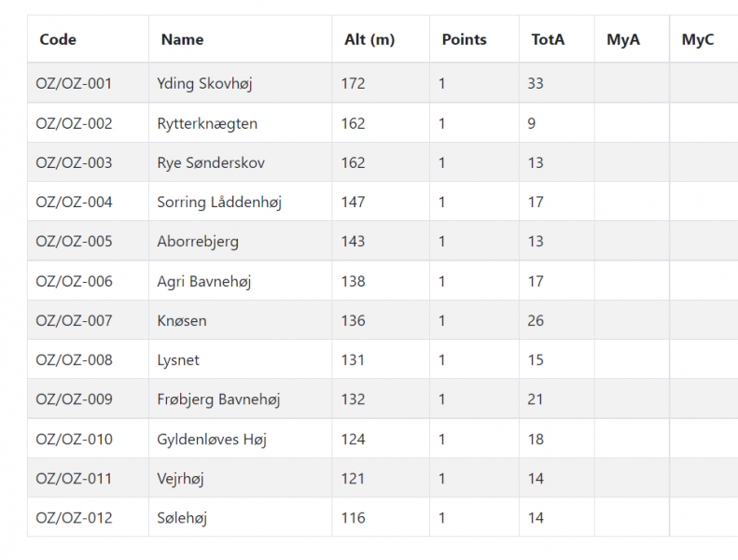Viewport: 738px width, 560px height.
Task: Click the Agri Bavnehøj entry
Action: pyautogui.click(x=204, y=281)
